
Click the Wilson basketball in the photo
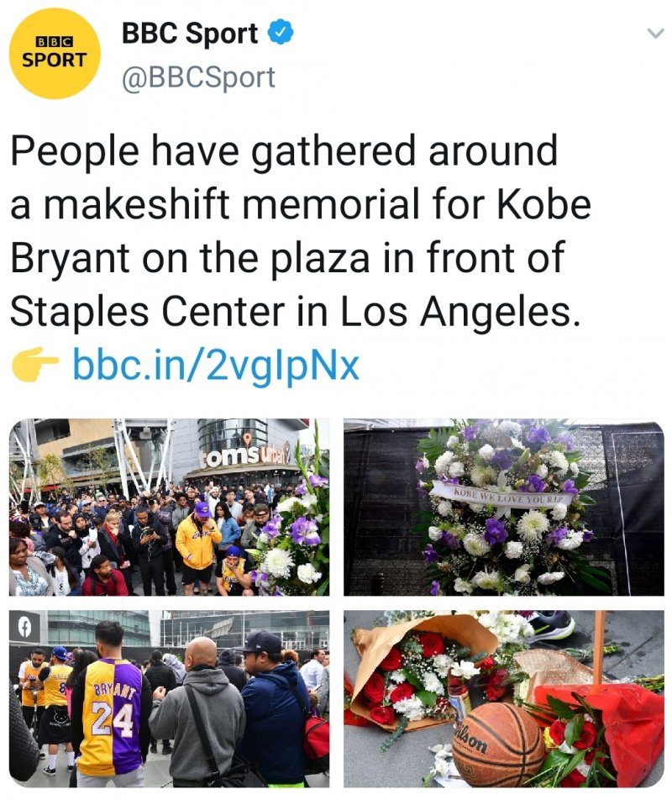point(497,744)
